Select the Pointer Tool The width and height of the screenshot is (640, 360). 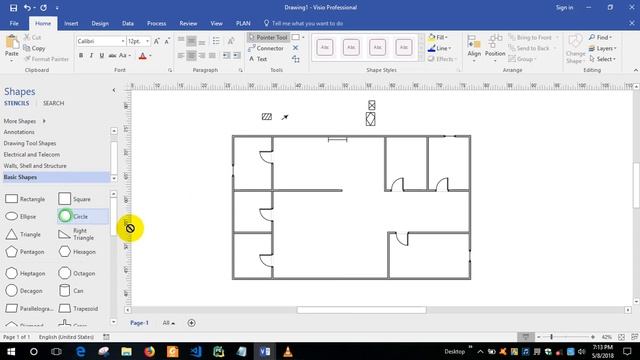click(268, 37)
